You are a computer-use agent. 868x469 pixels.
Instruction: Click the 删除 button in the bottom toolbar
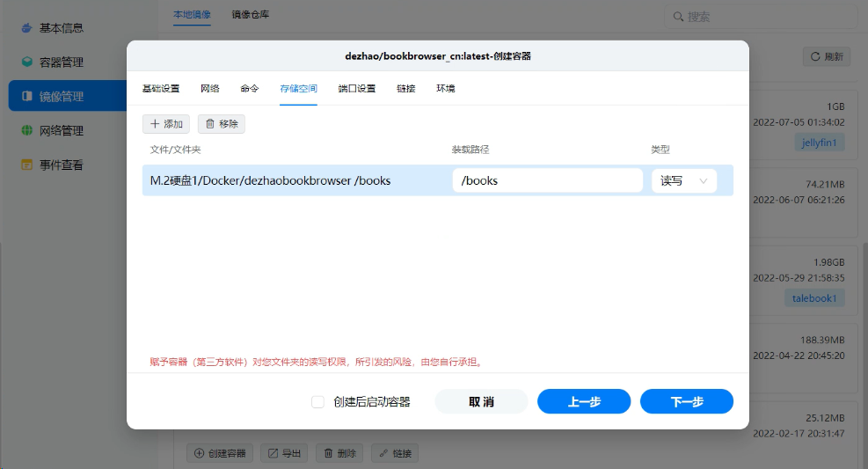point(339,453)
